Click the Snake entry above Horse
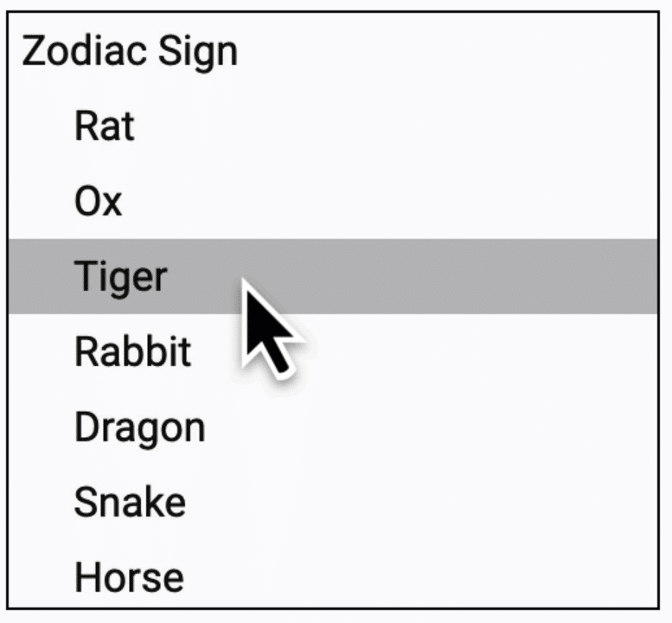 click(130, 503)
